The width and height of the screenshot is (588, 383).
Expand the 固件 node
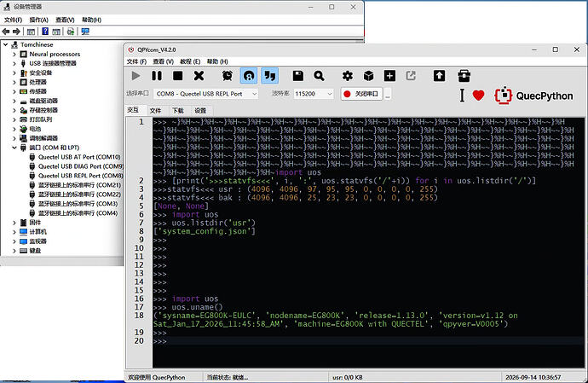tap(14, 223)
